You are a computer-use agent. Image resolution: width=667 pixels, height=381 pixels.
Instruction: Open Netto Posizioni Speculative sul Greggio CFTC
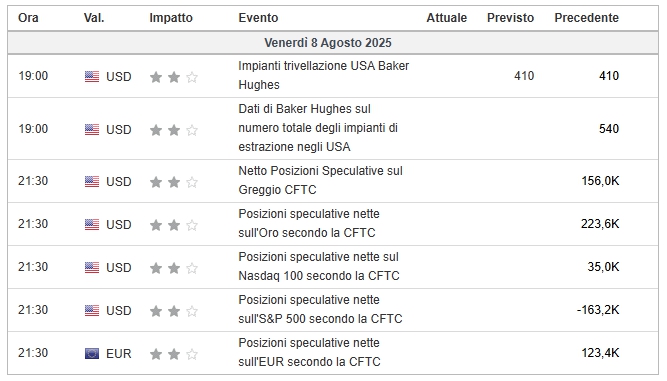pos(320,180)
